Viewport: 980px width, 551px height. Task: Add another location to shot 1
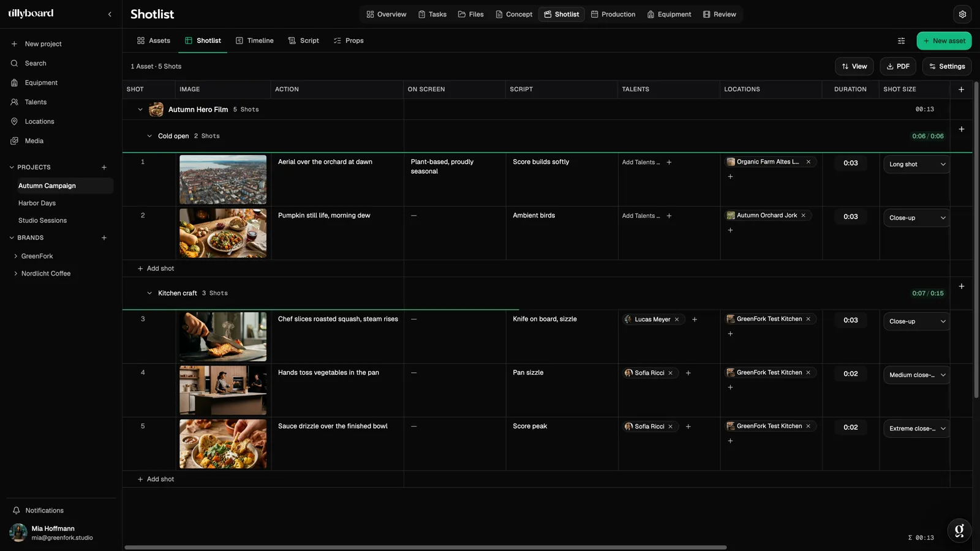click(x=730, y=177)
